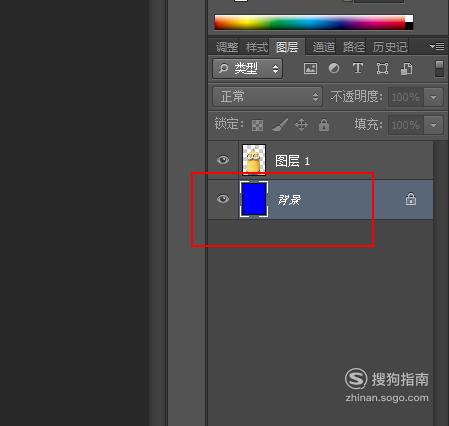Lock image pixels brush icon
The image size is (449, 426).
pos(280,125)
